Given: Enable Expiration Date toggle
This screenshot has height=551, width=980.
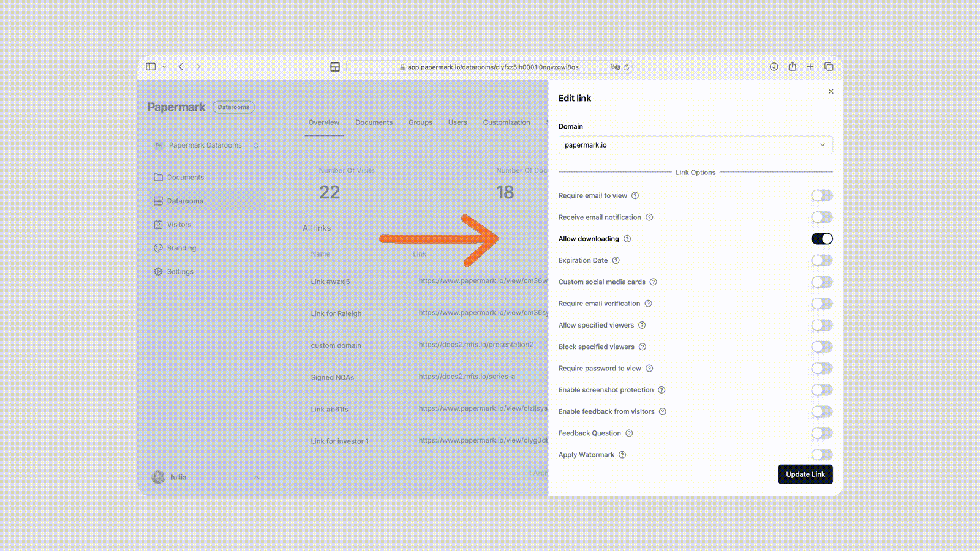Looking at the screenshot, I should click(x=822, y=260).
